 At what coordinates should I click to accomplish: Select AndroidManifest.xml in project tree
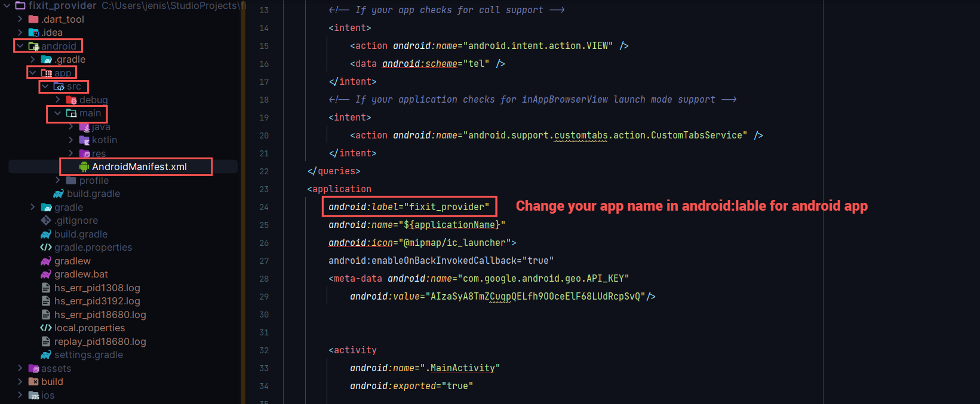pos(139,167)
